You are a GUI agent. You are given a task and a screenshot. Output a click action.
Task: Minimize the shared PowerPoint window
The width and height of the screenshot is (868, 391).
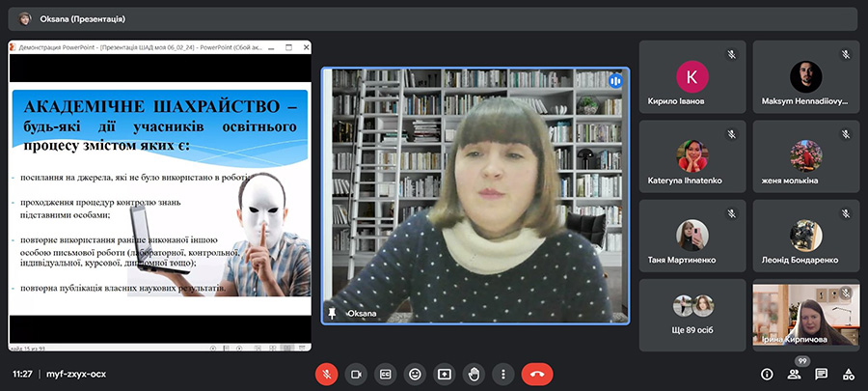tap(271, 47)
